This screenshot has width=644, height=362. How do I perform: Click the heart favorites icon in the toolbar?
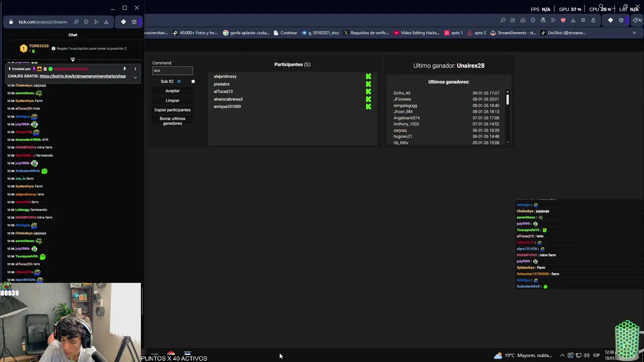[x=563, y=20]
